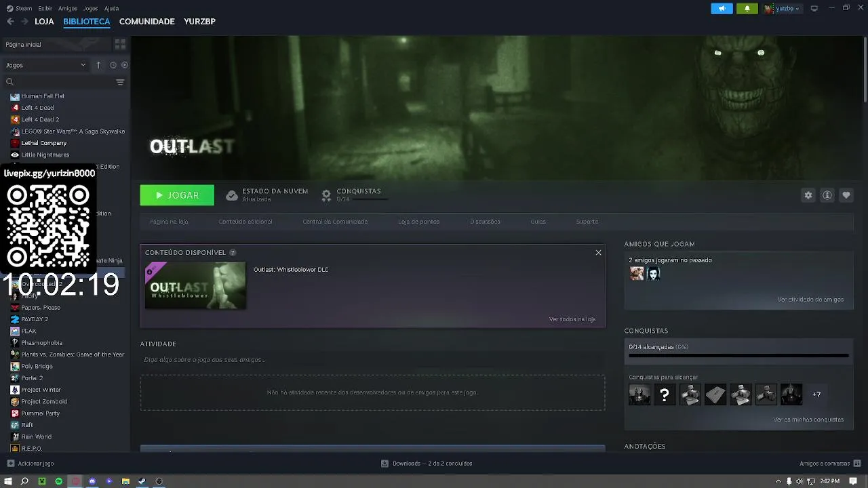
Task: Show hidden system tray icons chevron
Action: tap(777, 481)
